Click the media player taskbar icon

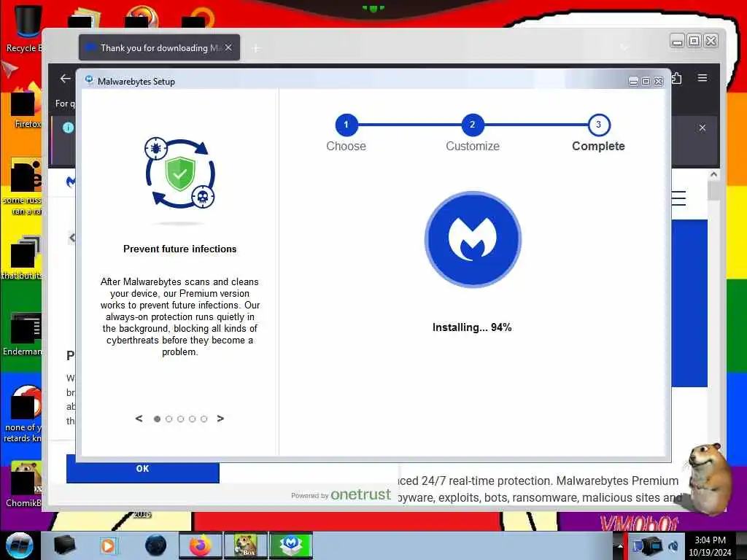[108, 545]
